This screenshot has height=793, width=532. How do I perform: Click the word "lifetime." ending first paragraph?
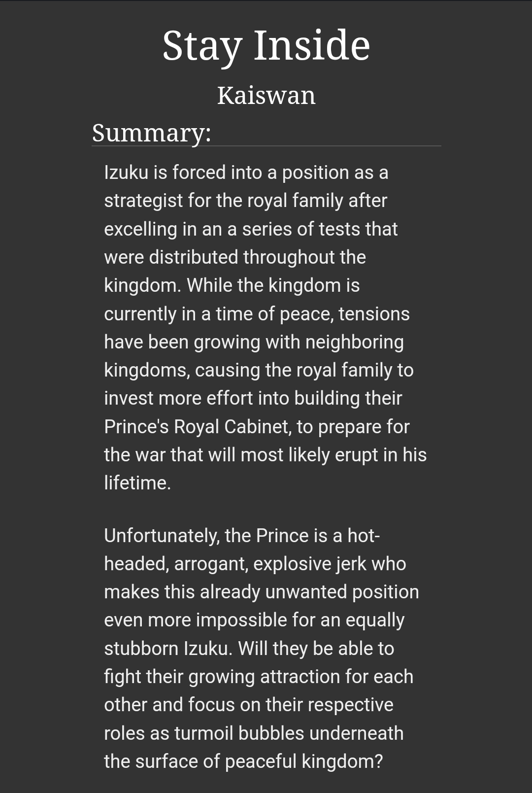(137, 483)
